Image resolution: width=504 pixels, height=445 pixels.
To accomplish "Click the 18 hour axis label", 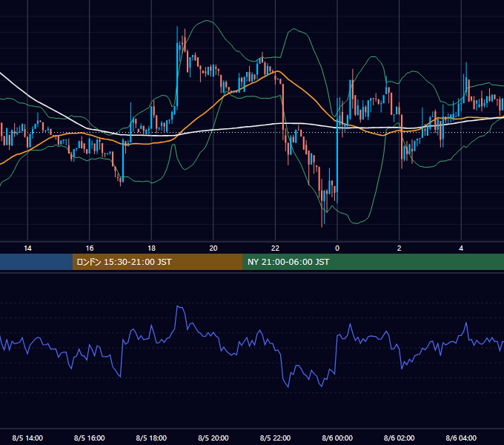I will (151, 248).
